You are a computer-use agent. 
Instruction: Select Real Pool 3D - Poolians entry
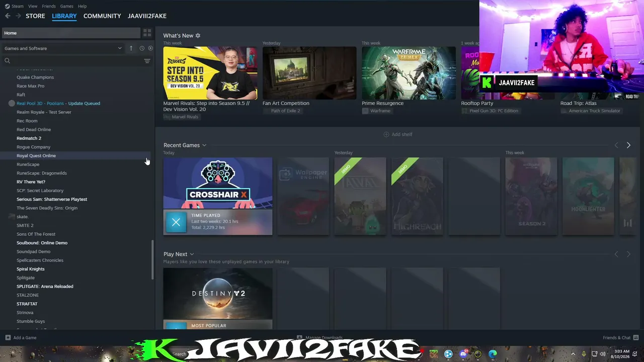coord(58,104)
